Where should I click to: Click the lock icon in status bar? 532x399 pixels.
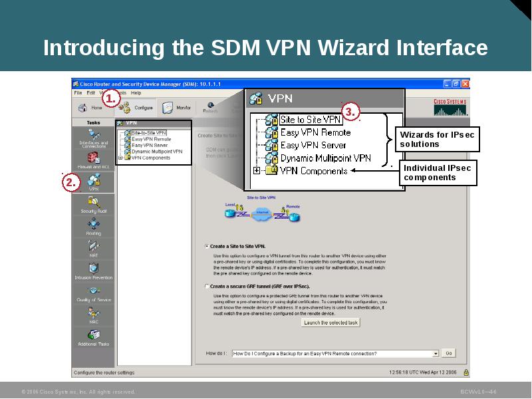point(466,372)
